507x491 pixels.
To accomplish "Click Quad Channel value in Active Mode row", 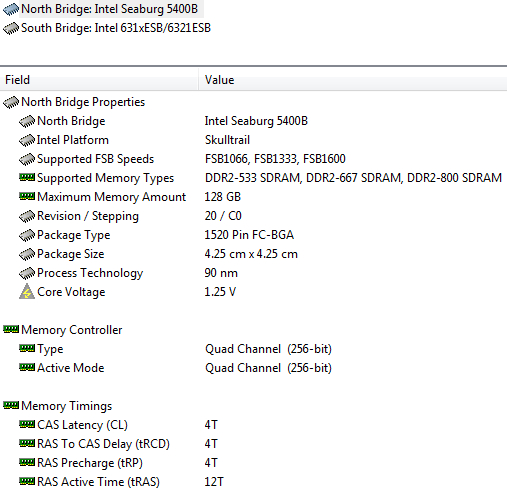I will click(x=268, y=368).
